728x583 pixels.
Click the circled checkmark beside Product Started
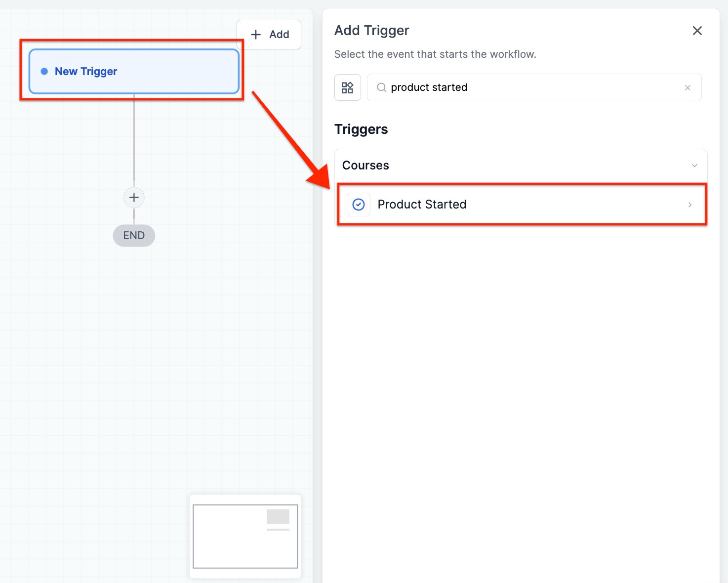359,205
